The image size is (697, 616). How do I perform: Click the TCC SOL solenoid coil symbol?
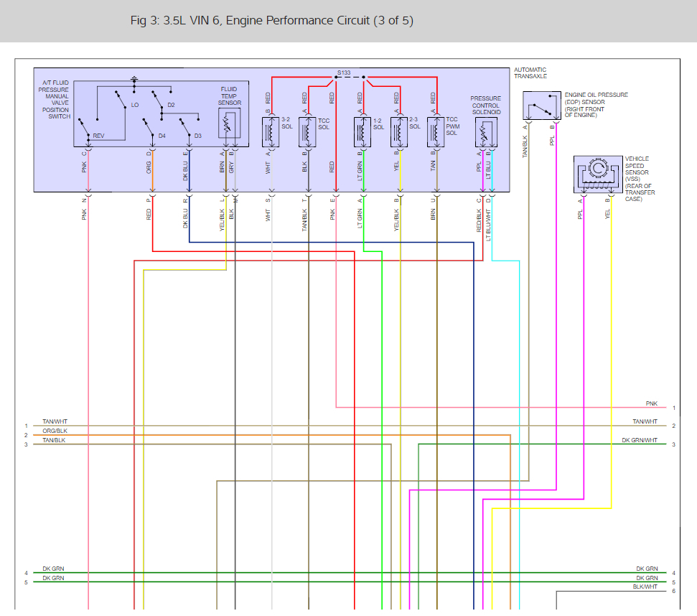pyautogui.click(x=307, y=132)
